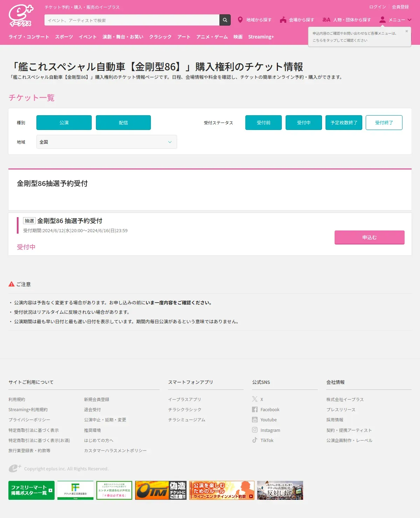Expand the メニュー chevron

pos(409,20)
